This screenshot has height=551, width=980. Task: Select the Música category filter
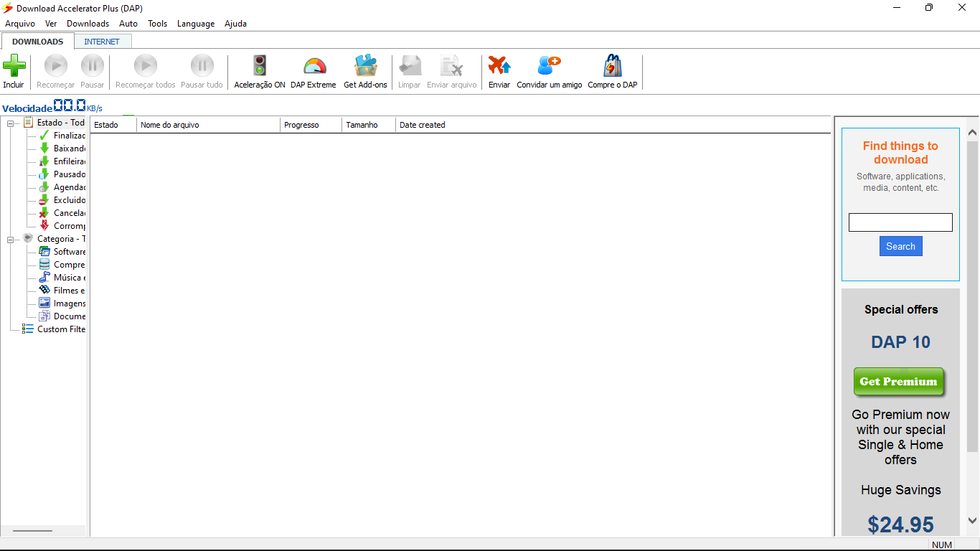(69, 278)
